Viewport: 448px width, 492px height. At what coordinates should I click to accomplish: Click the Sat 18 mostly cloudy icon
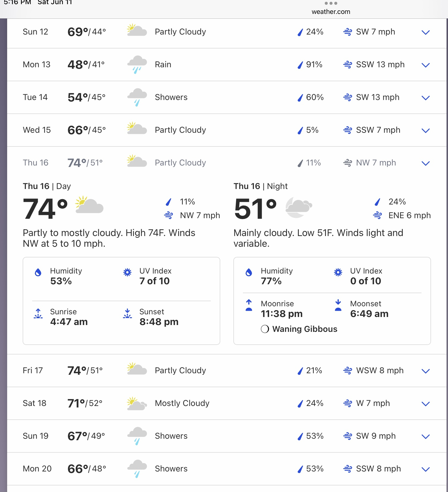[x=137, y=404]
